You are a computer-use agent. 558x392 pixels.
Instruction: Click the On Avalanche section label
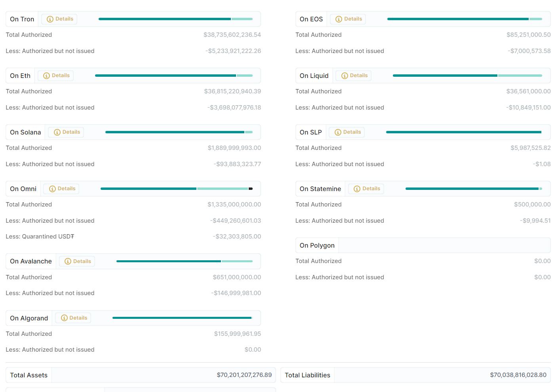[31, 261]
